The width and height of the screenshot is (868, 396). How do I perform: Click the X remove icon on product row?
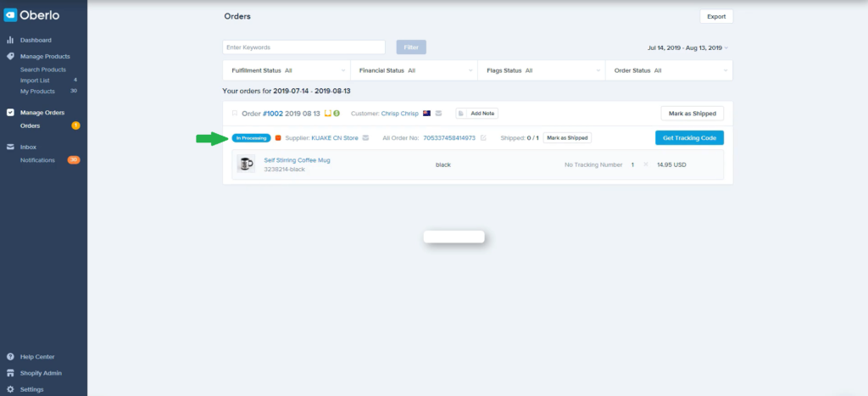(645, 165)
